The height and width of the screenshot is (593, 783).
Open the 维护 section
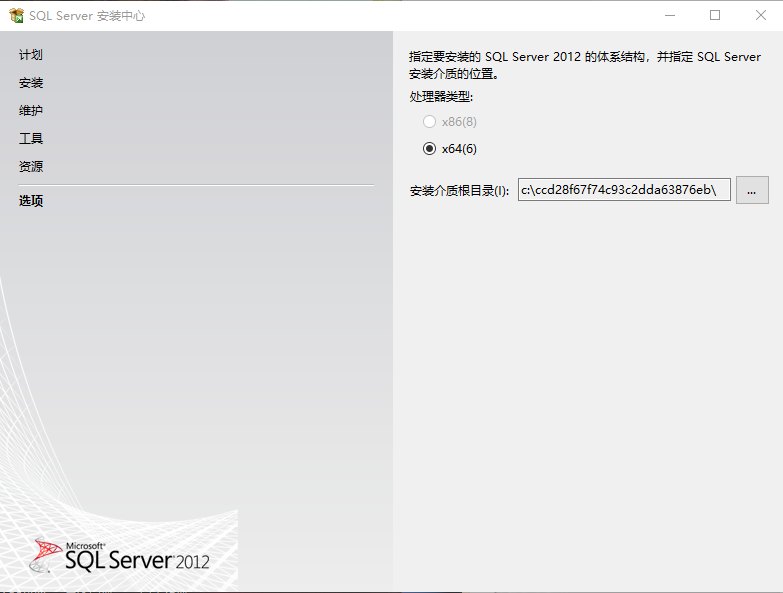(x=31, y=110)
